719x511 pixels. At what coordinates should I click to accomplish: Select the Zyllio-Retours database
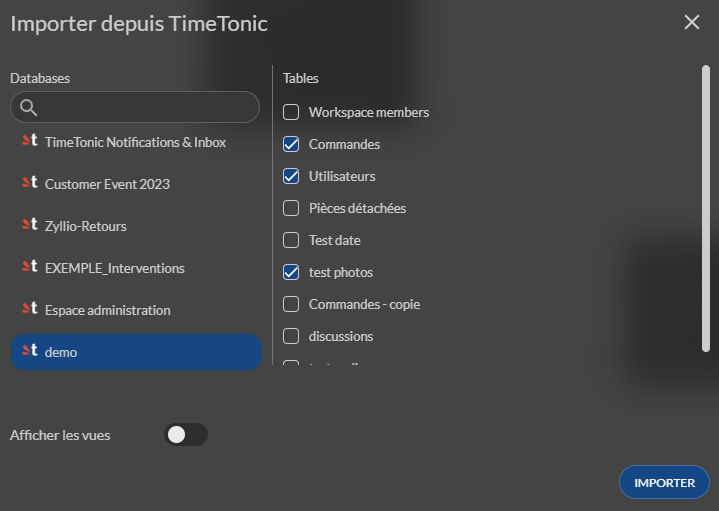point(135,226)
